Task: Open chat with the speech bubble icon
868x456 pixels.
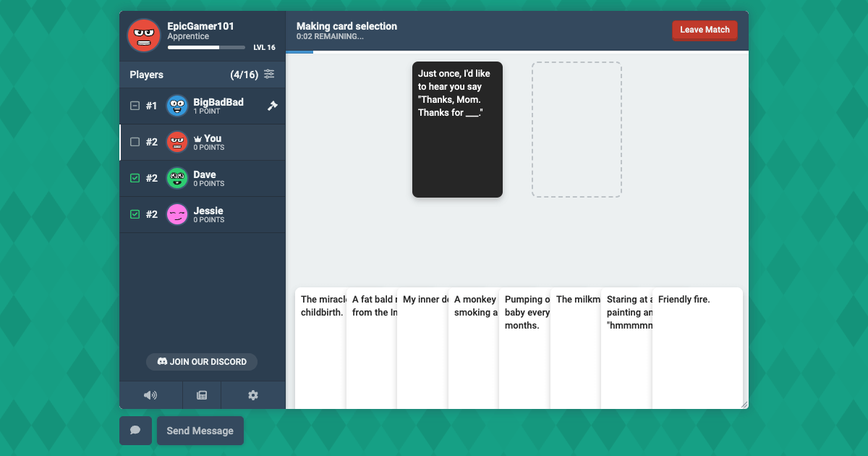Action: [135, 430]
